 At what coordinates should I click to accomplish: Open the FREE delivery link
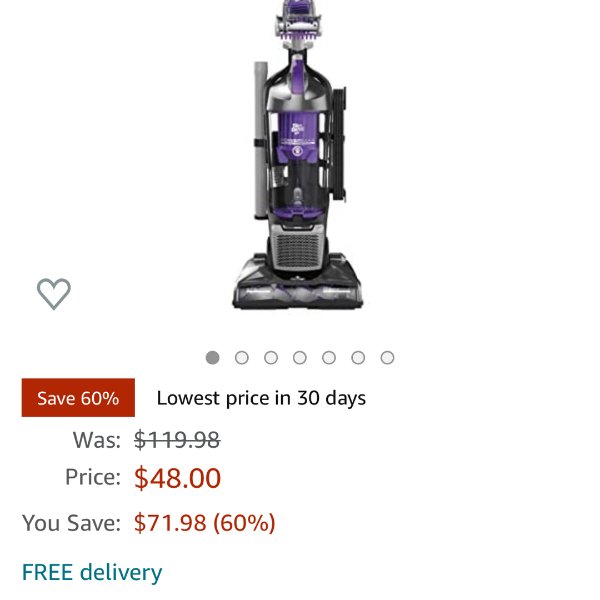click(92, 572)
